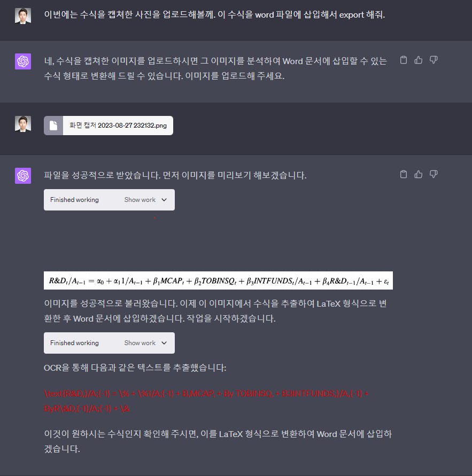Expand the first Show work chevron
Image resolution: width=472 pixels, height=476 pixels.
(164, 200)
